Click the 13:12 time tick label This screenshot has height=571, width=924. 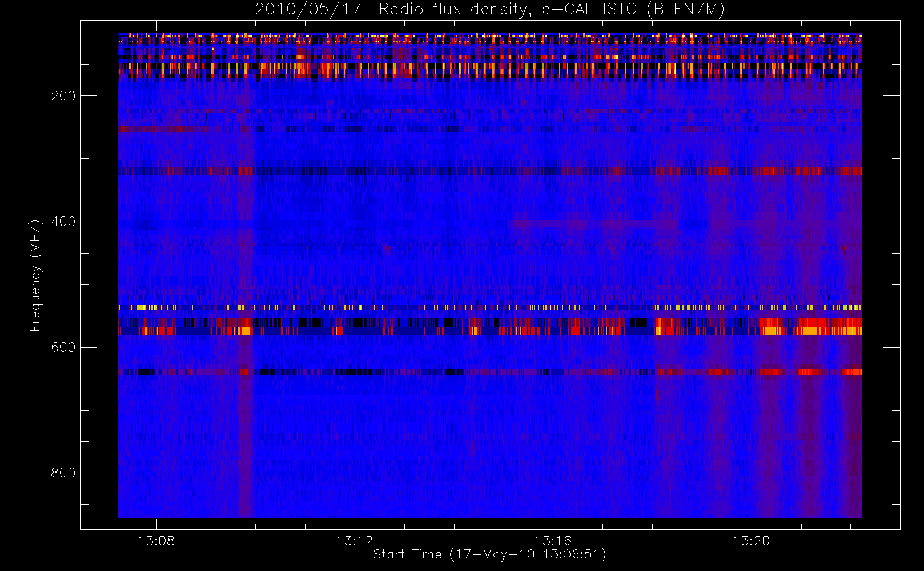tap(355, 540)
